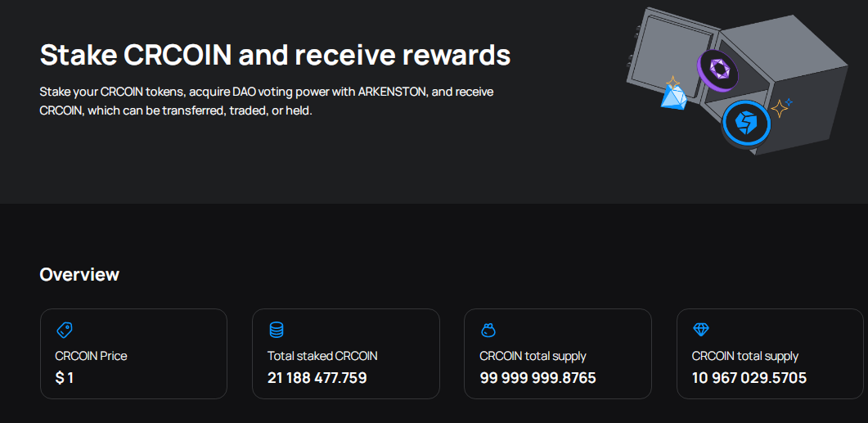Click CRCOIN total supply label above 99 999 999.8765
The height and width of the screenshot is (423, 868).
tap(533, 356)
